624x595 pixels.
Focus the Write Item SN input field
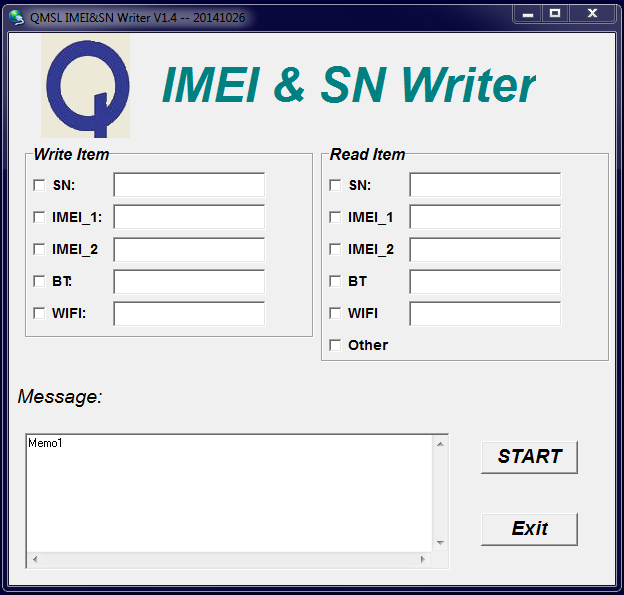coord(189,185)
